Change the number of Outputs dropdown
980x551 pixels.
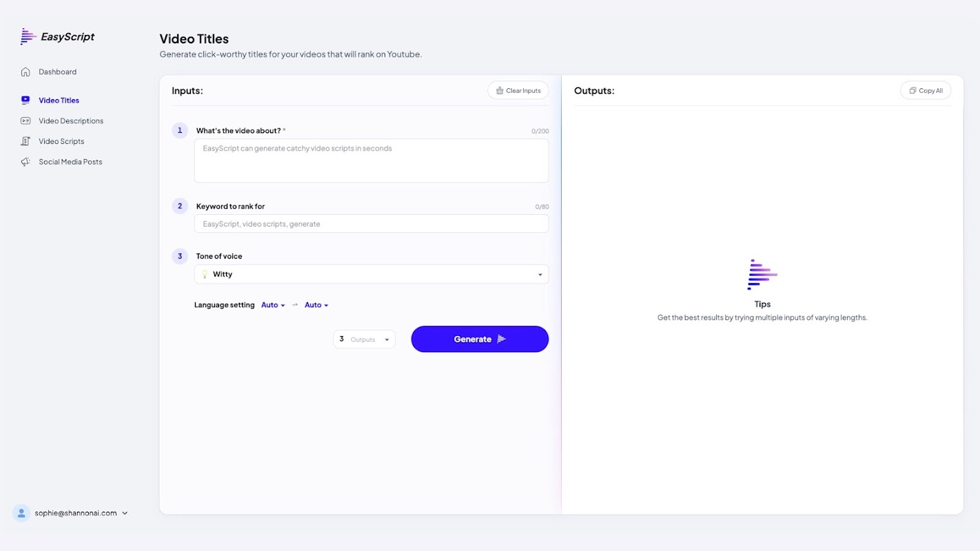(365, 339)
